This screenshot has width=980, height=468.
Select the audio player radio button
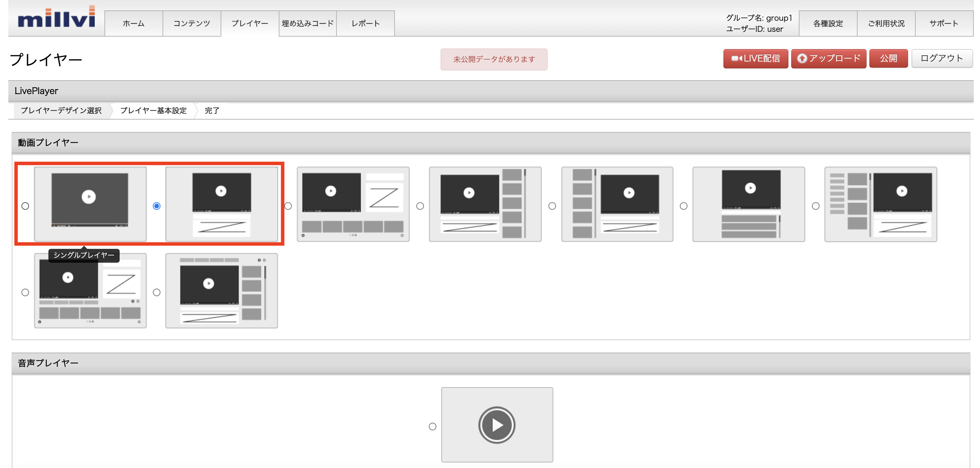[x=433, y=427]
